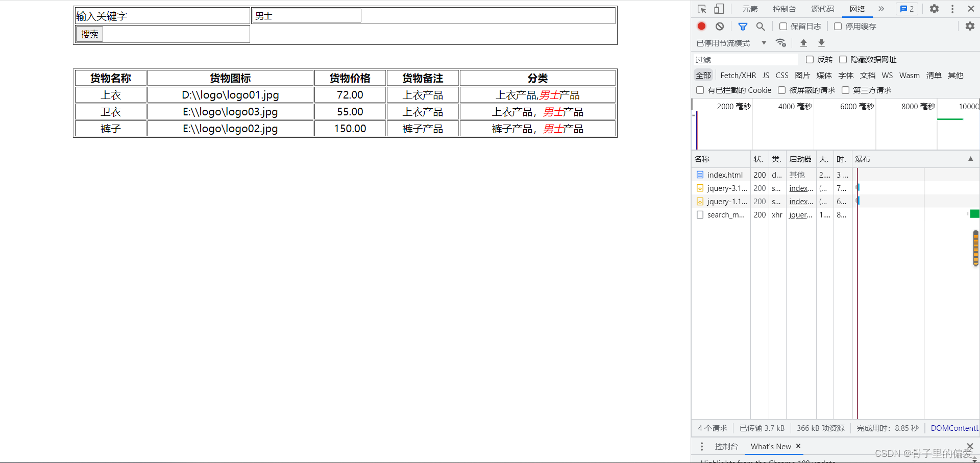Open network conditions wifi icon
Image resolution: width=980 pixels, height=463 pixels.
point(781,43)
